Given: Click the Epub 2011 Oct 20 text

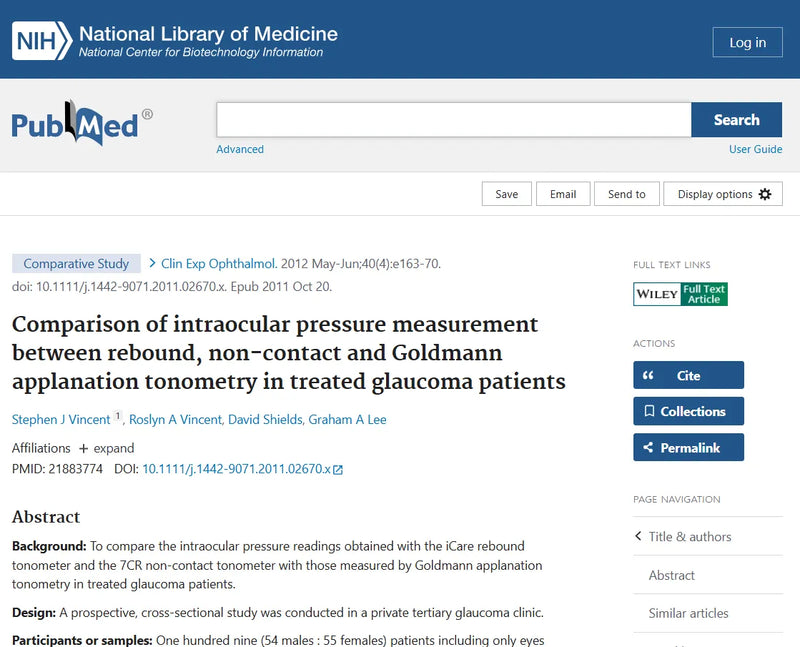Looking at the screenshot, I should coord(281,287).
